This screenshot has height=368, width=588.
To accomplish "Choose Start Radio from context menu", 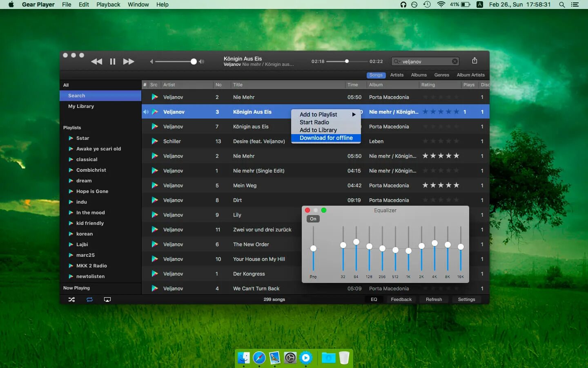I will [326, 122].
